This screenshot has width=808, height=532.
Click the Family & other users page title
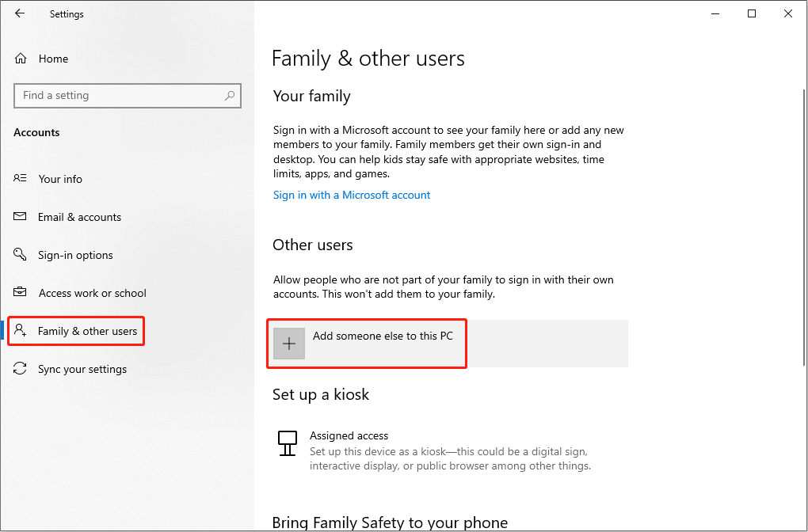[x=368, y=59]
